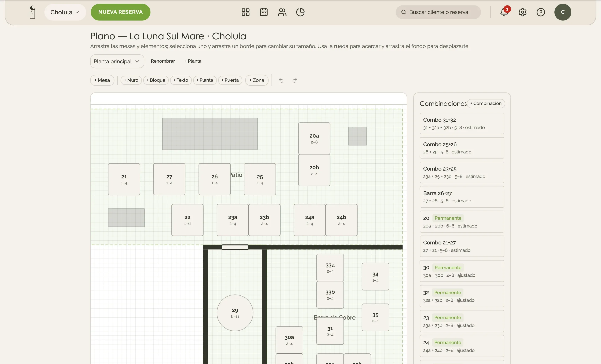Open the permanent combination 30 card
Viewport: 601px width, 364px height.
(462, 271)
